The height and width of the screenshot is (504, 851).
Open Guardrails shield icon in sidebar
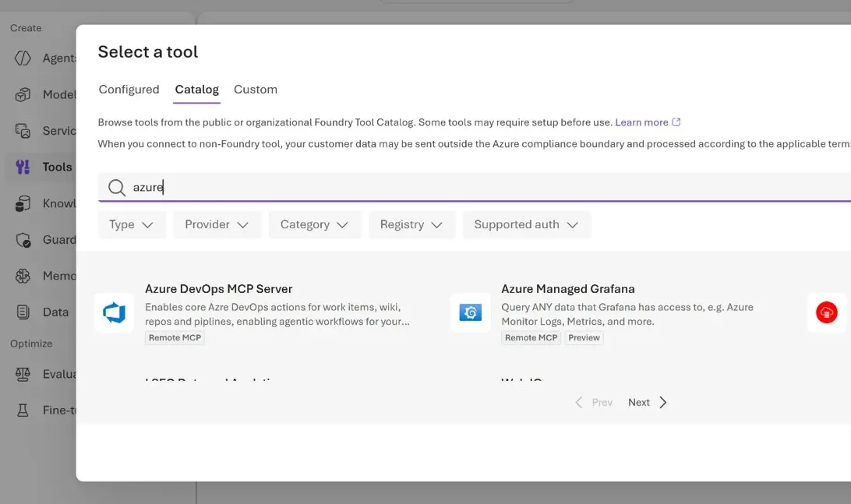pyautogui.click(x=23, y=240)
